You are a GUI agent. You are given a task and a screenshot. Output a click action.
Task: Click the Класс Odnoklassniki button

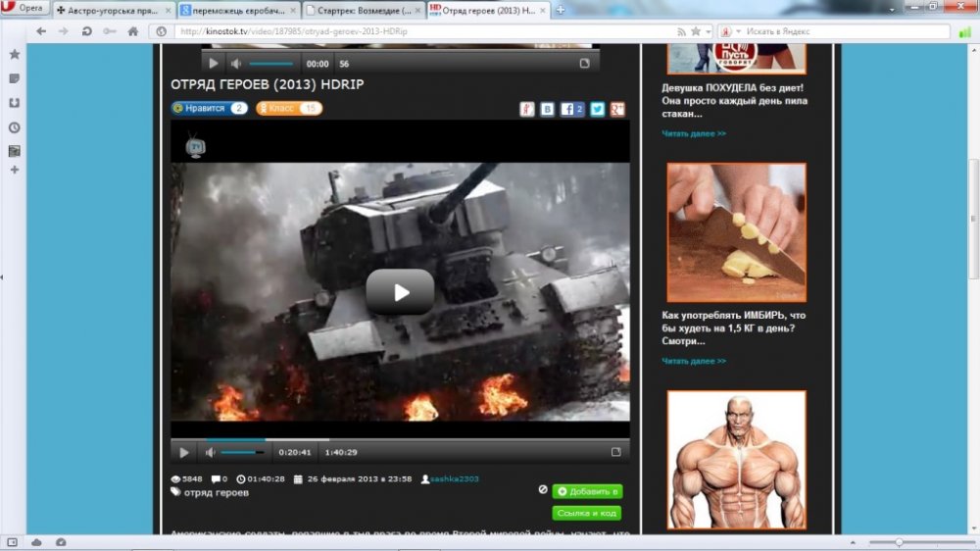[x=289, y=108]
